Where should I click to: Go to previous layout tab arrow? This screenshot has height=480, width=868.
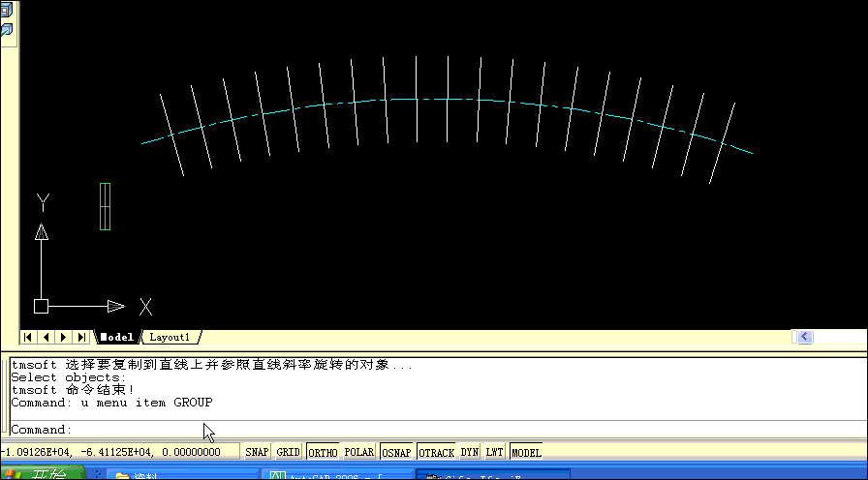coord(46,337)
